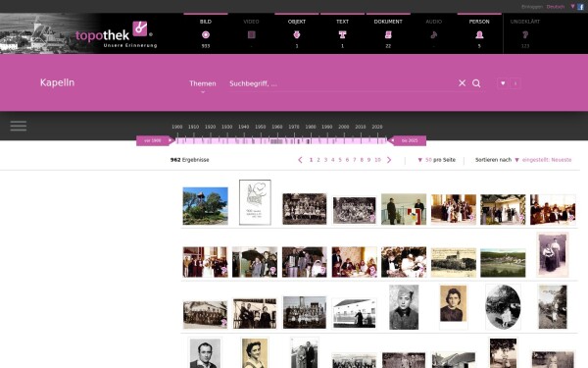
Task: Click the topothek logo
Action: [115, 34]
